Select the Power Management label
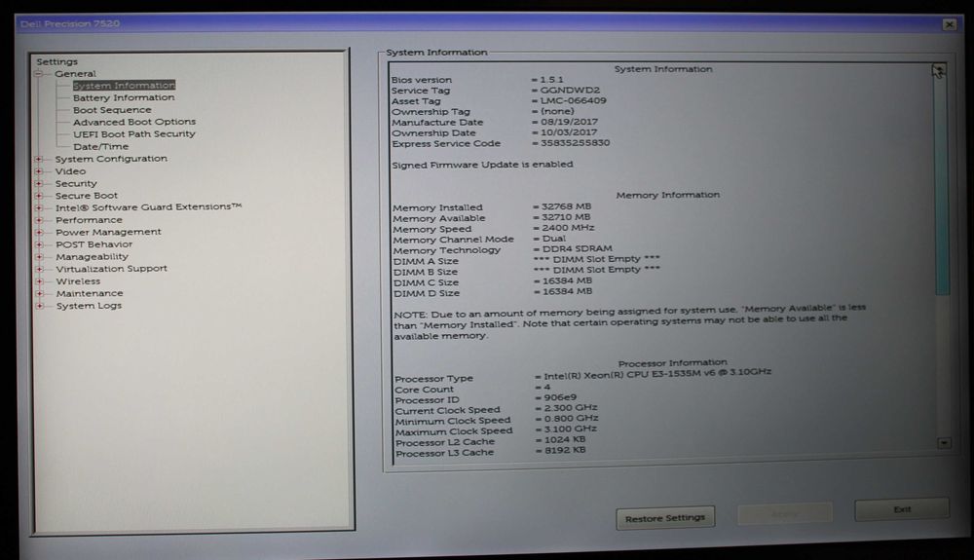Viewport: 974px width, 560px height. pos(108,232)
